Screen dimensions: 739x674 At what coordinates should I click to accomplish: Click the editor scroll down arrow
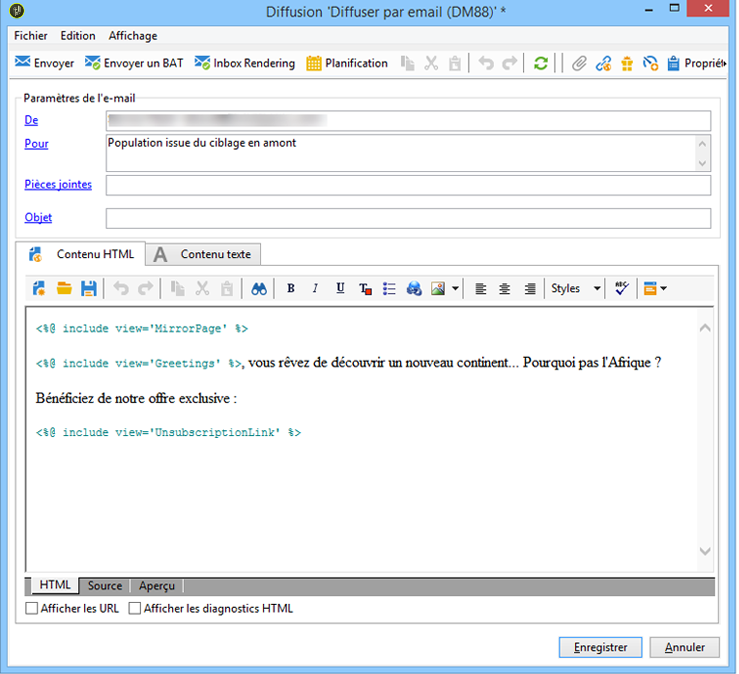705,551
